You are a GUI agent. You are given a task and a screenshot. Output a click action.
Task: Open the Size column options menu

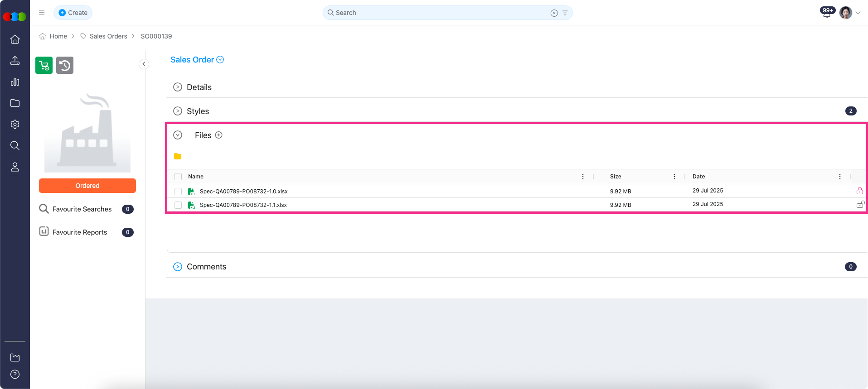point(674,177)
